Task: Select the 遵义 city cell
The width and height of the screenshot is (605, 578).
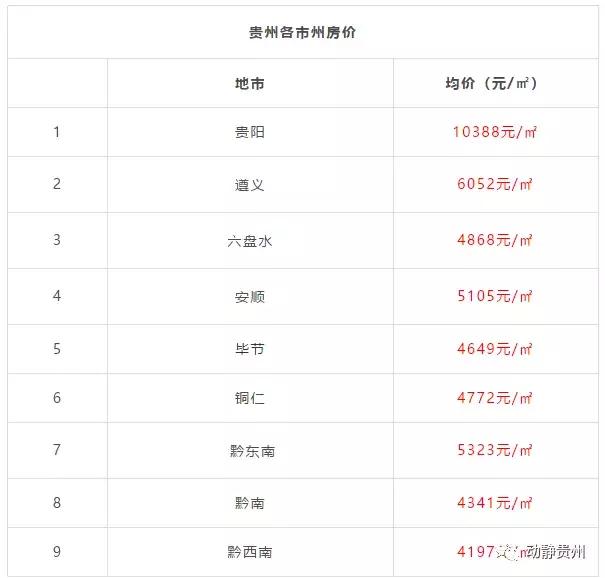Action: 250,184
